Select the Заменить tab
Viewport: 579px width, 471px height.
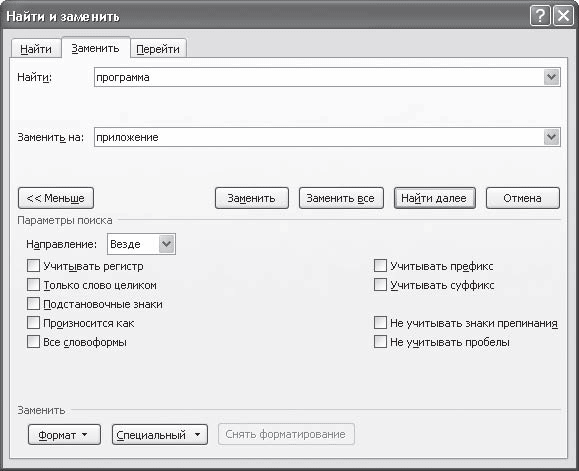click(95, 48)
